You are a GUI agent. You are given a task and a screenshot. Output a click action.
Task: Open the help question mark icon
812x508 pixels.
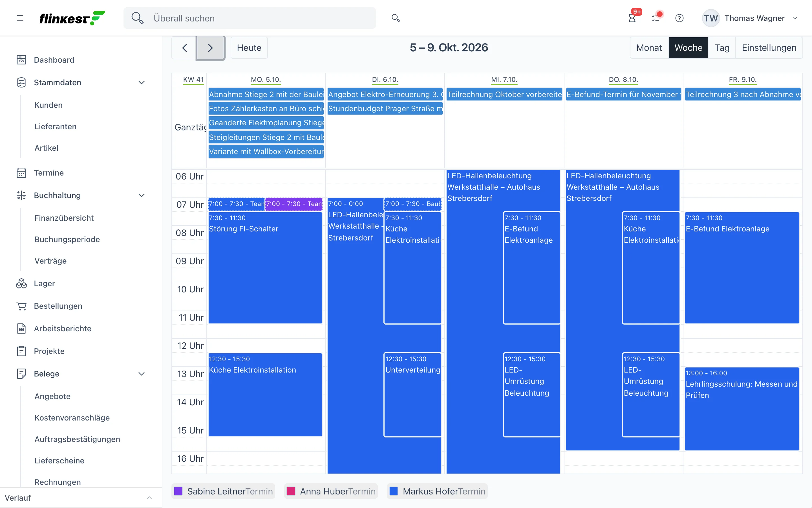tap(679, 18)
